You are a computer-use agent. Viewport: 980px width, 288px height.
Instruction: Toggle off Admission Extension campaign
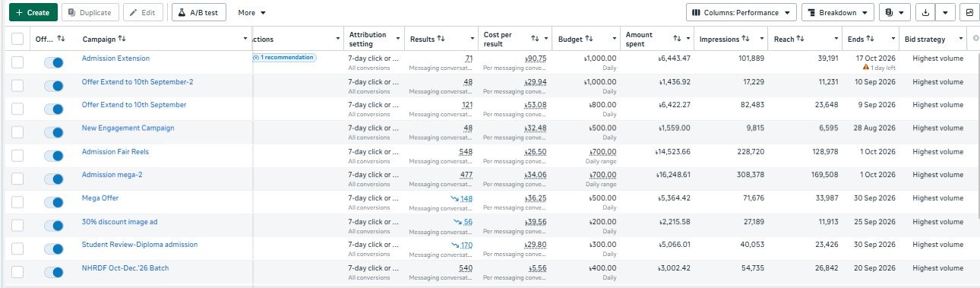click(53, 62)
